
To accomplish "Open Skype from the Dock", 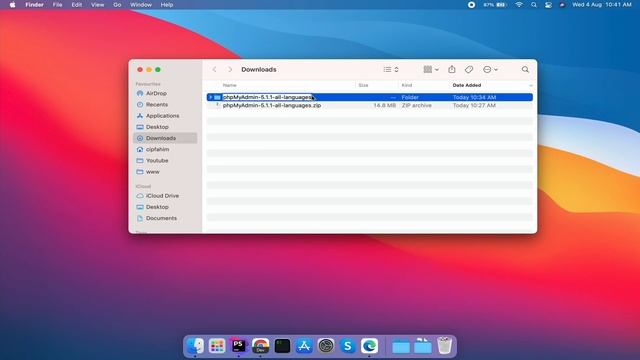I will point(348,346).
